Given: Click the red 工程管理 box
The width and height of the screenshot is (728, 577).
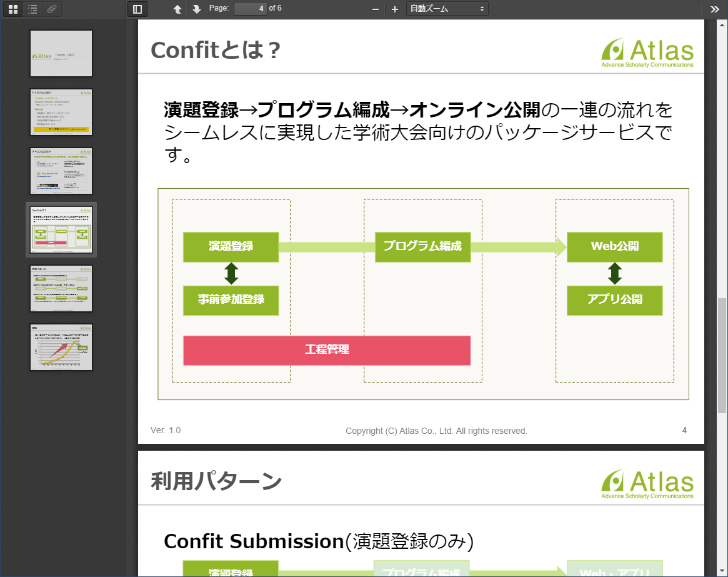Looking at the screenshot, I should 326,350.
